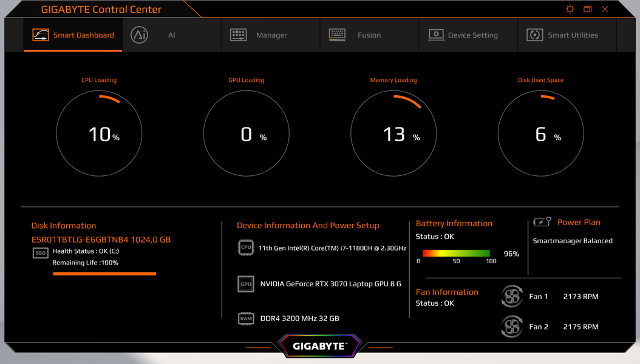Click the Disk Information heading
The image size is (640, 364).
64,226
